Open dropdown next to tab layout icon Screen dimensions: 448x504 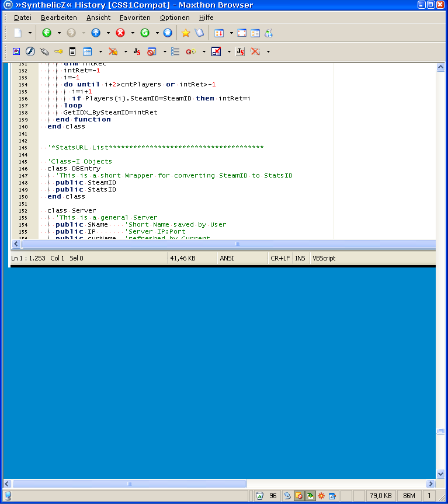(x=231, y=33)
